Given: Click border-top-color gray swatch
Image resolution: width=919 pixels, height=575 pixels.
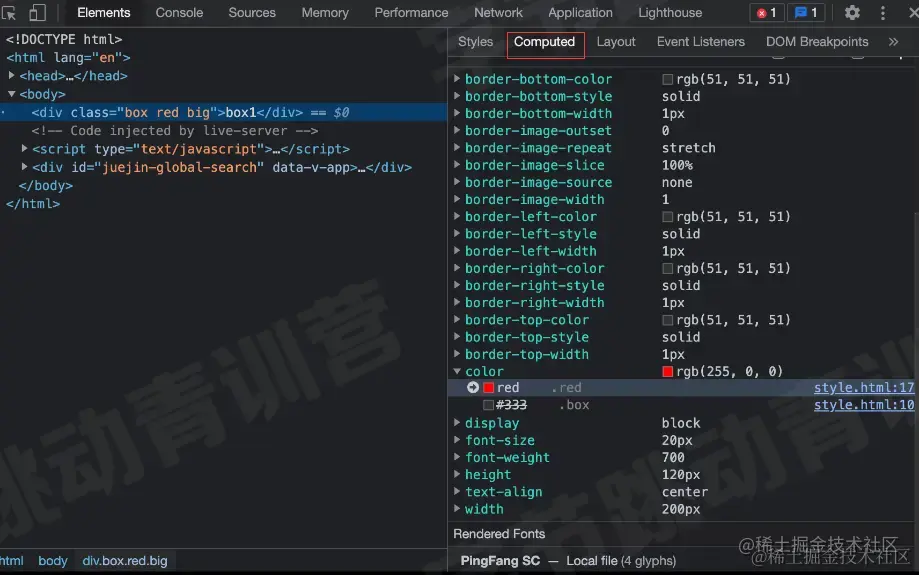Looking at the screenshot, I should tap(667, 320).
